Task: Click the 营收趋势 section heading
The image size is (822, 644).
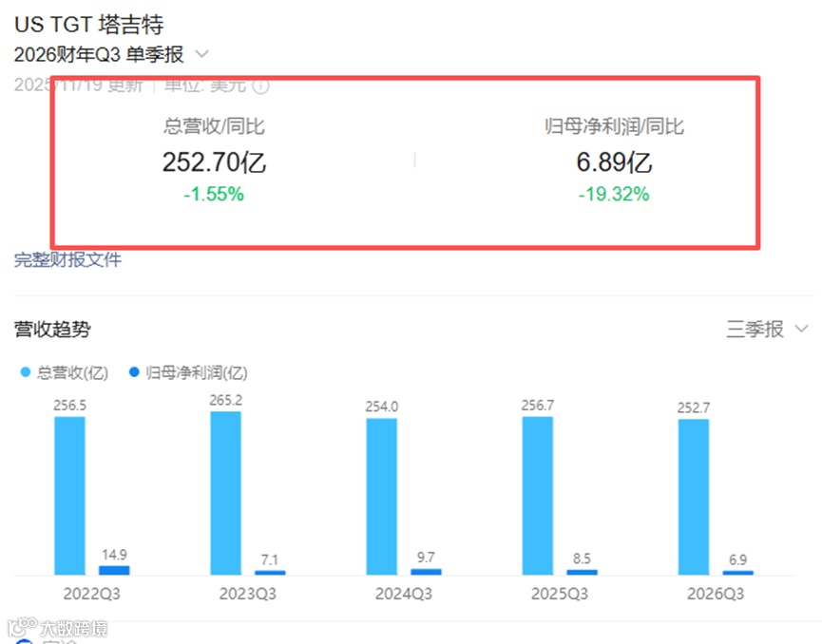Action: click(x=52, y=329)
